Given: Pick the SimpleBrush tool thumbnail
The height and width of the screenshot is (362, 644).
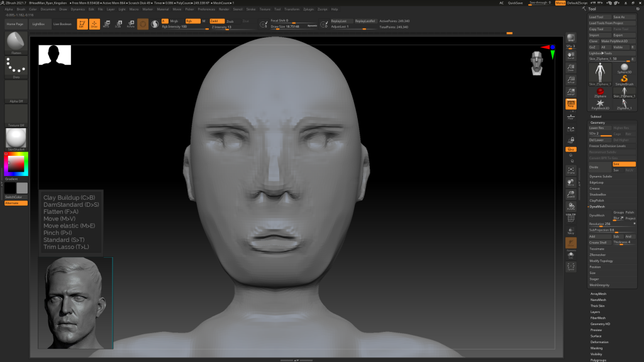Looking at the screenshot, I should coord(624,79).
